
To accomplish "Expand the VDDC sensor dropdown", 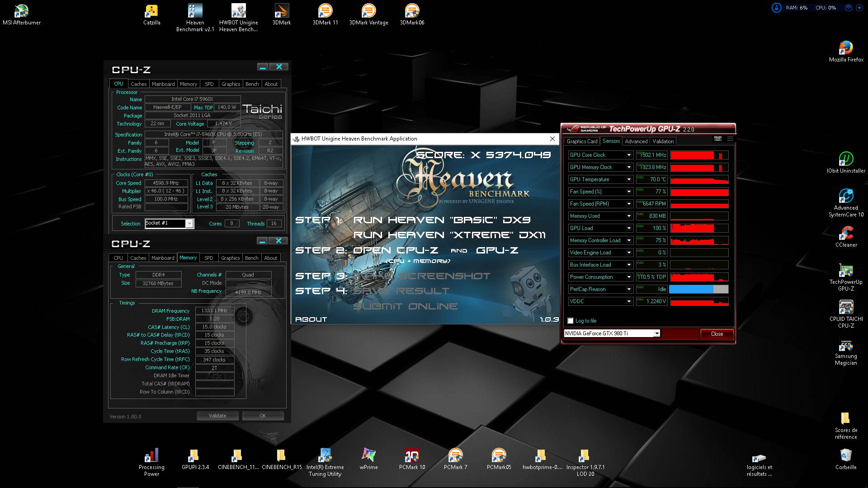I will (629, 301).
